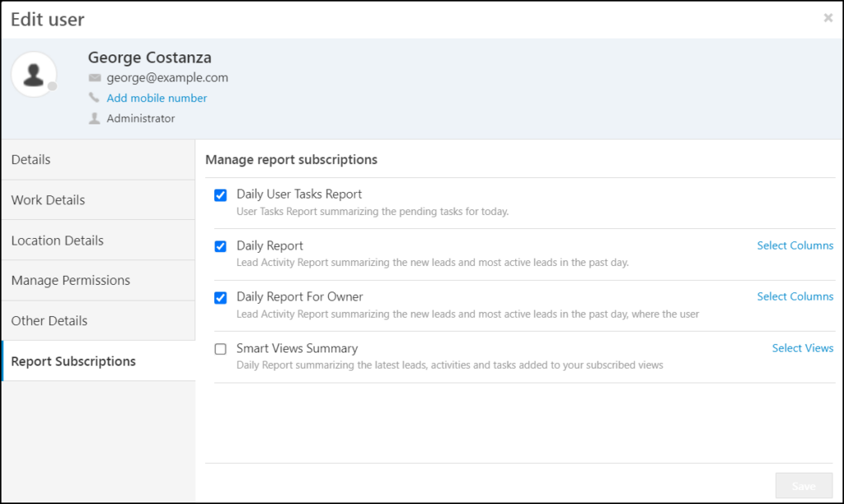Click Select Views for Smart Views Summary
Screen dimensions: 844x504
click(802, 348)
